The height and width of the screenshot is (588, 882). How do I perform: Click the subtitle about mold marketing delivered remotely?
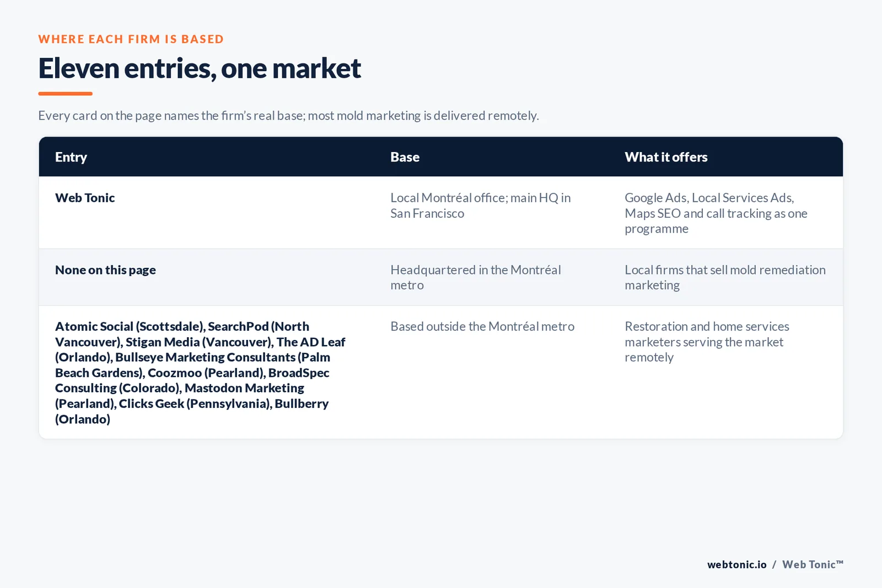(x=288, y=116)
